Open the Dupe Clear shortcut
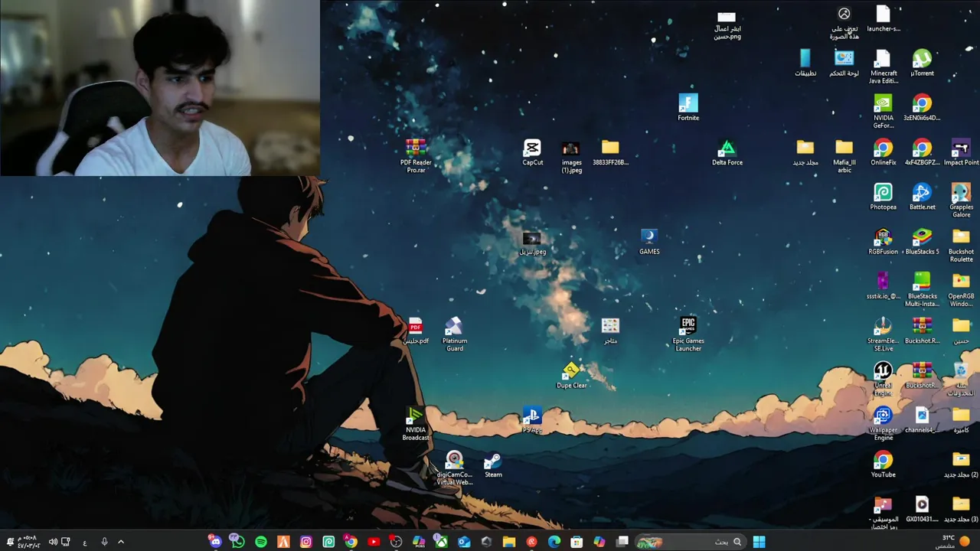Screen dimensions: 980x551 (x=571, y=374)
